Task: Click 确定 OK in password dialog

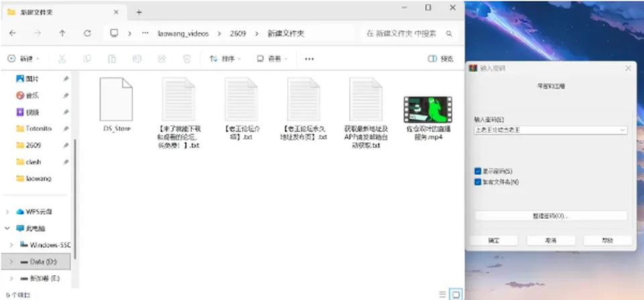Action: click(494, 240)
